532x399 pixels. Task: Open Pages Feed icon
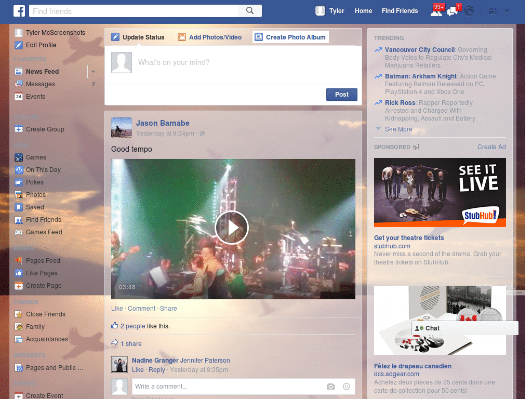pos(19,261)
